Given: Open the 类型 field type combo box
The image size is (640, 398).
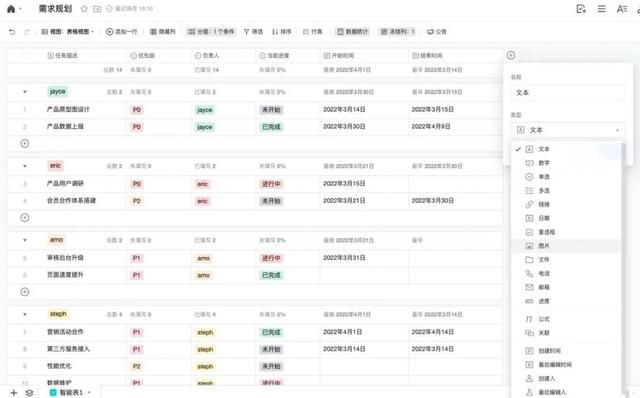Looking at the screenshot, I should point(568,130).
